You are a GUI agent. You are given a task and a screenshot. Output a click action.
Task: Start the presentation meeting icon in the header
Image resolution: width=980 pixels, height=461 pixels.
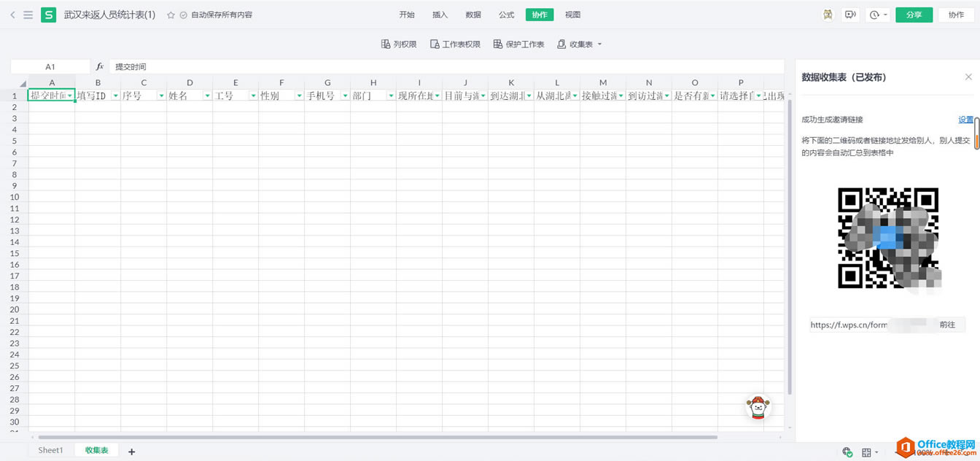pos(849,15)
